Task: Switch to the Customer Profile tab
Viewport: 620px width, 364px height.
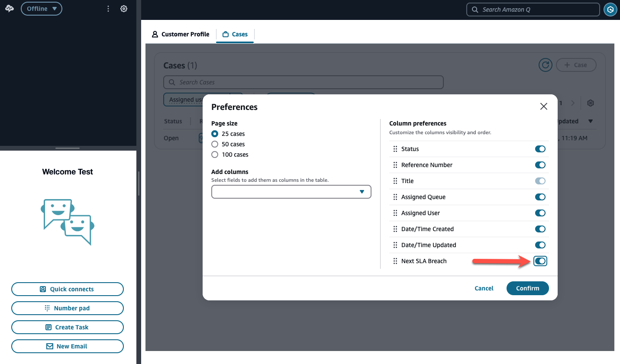Action: click(181, 34)
